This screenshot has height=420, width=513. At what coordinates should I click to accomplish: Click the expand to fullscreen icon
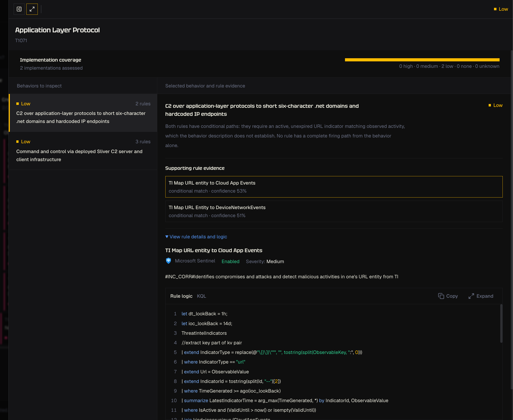[32, 9]
